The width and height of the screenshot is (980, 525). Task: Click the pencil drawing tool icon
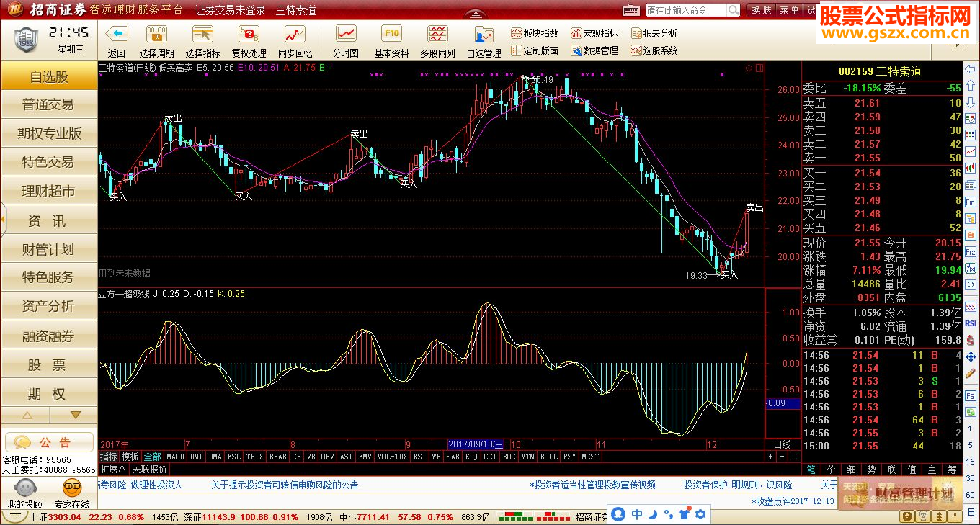coord(970,373)
